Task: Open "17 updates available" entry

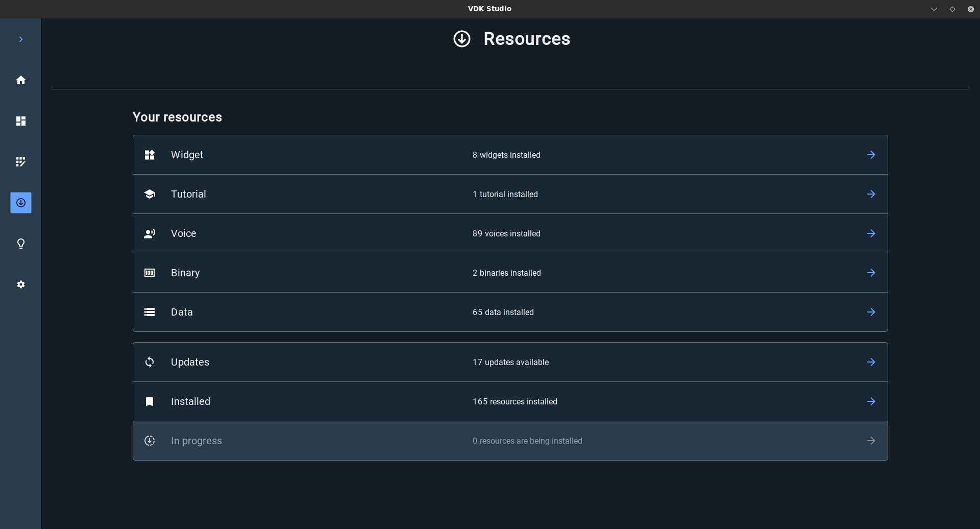Action: tap(510, 362)
